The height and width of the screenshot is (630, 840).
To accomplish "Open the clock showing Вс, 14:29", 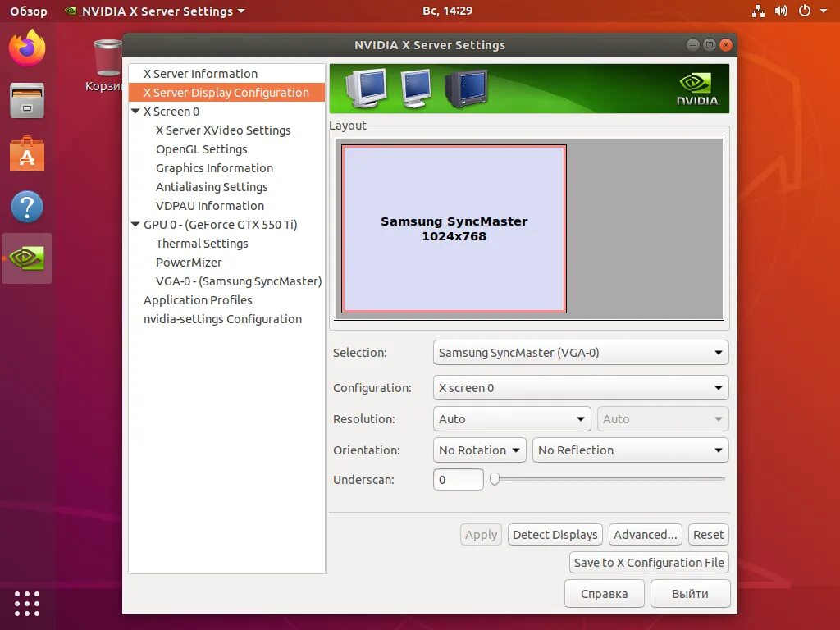I will coord(447,11).
